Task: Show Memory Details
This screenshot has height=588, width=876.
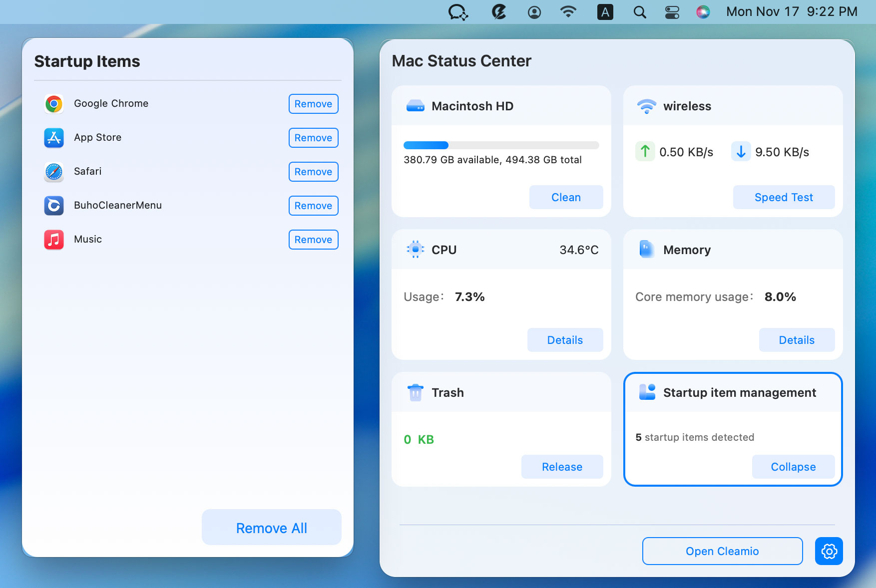Action: pos(796,340)
